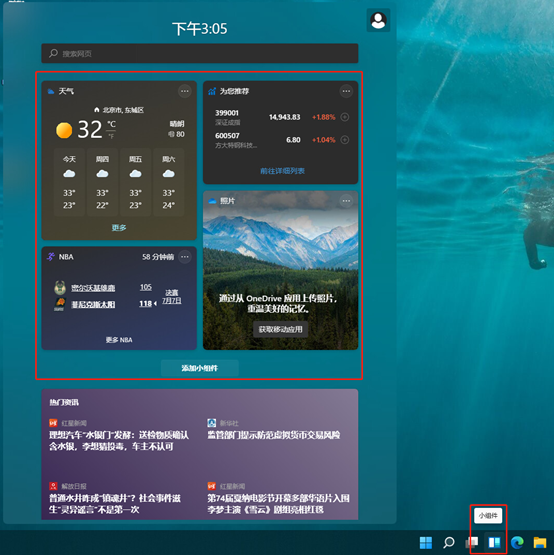This screenshot has height=555, width=554.
Task: Open the 监管部门提示防范虚拟货币交易风险 news headline
Action: (274, 435)
